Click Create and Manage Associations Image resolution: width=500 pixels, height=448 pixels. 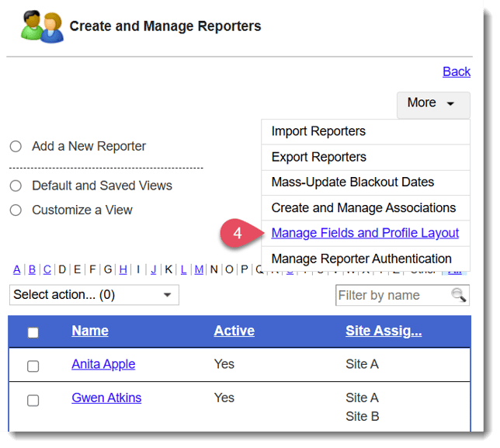tap(363, 208)
